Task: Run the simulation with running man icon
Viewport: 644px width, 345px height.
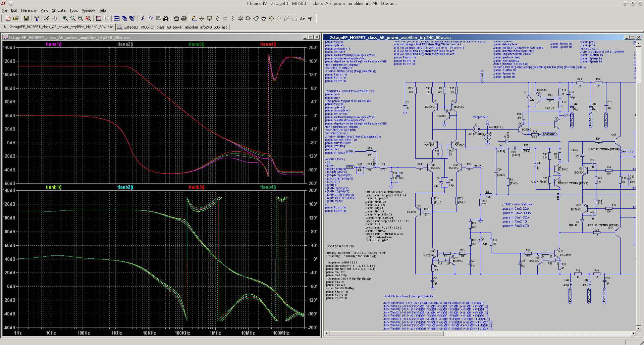Action: point(47,18)
